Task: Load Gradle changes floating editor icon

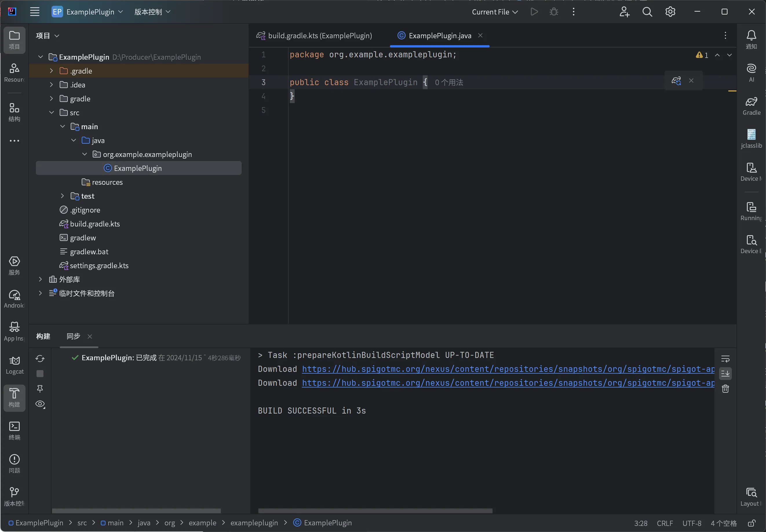Action: [x=676, y=81]
